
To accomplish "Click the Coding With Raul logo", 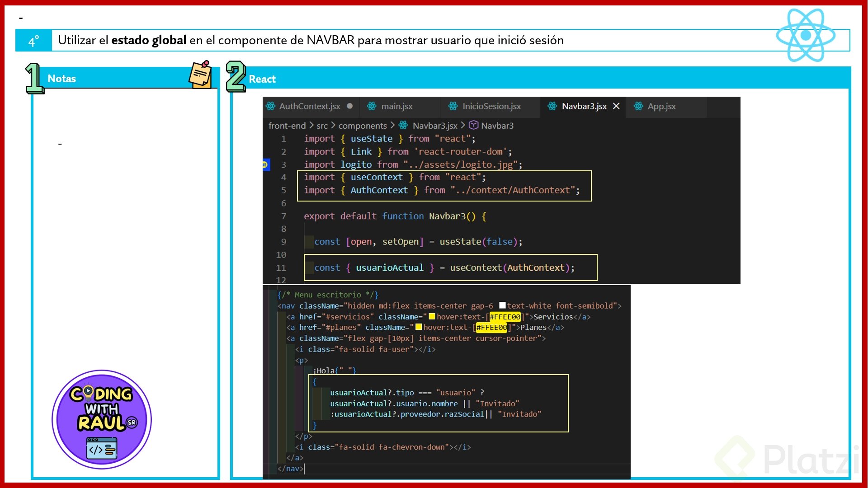I will pos(102,419).
